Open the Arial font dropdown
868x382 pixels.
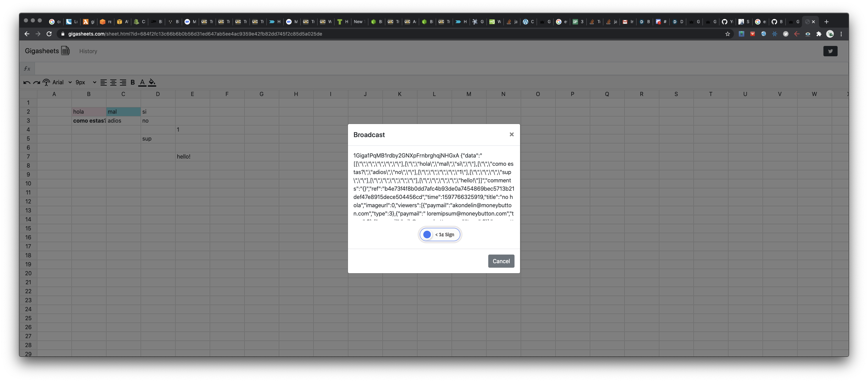[x=62, y=83]
